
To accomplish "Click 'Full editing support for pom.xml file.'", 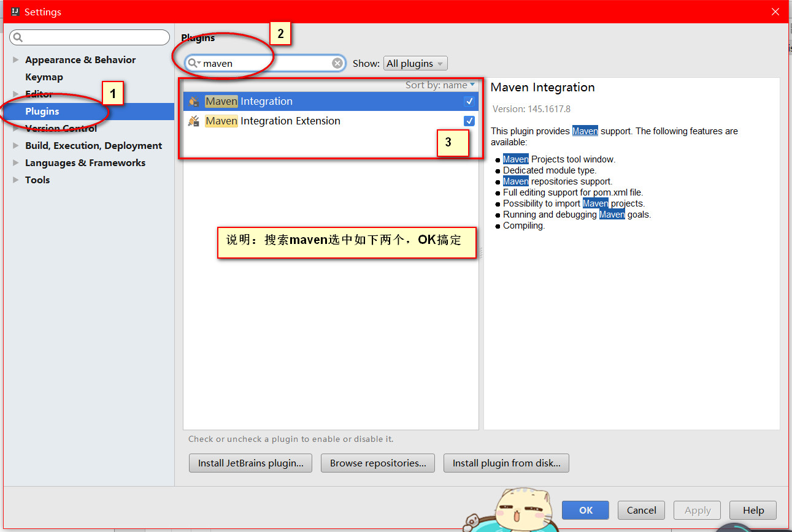I will [x=573, y=192].
